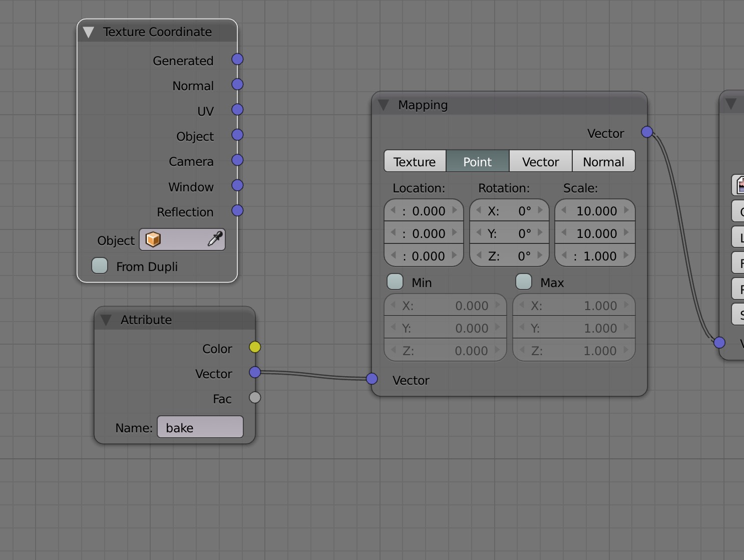The width and height of the screenshot is (744, 560).
Task: Click the Attribute node's Vector output socket
Action: (x=255, y=372)
